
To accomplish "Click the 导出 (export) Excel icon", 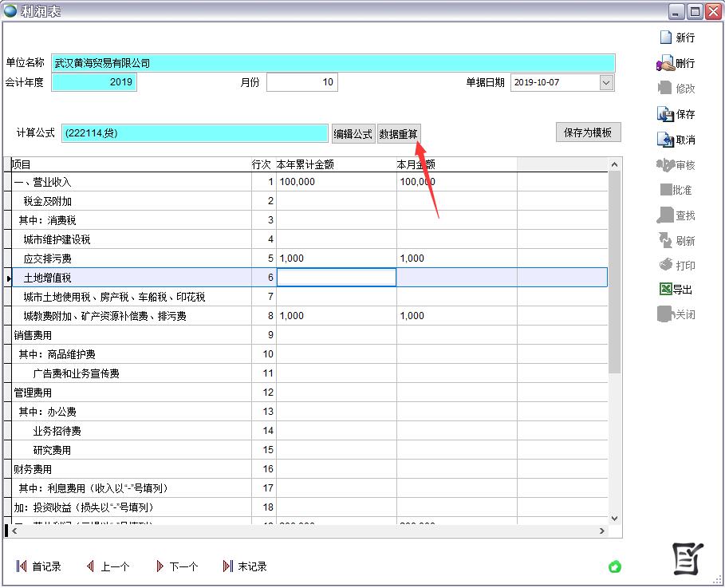I will coord(665,290).
